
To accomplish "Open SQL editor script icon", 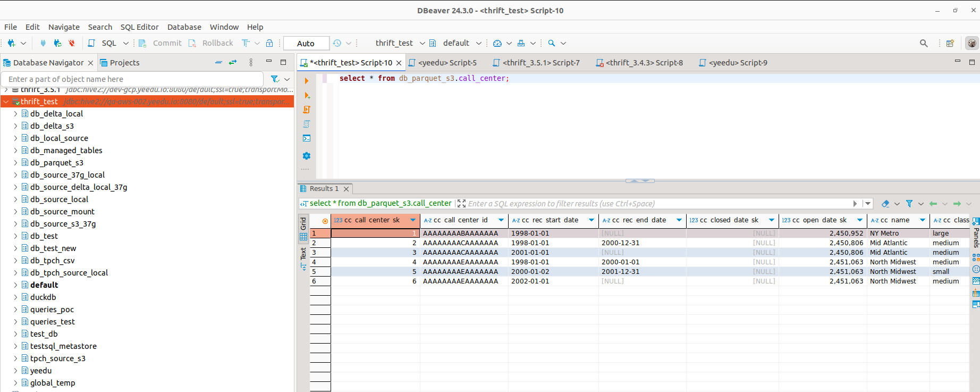I will 91,43.
